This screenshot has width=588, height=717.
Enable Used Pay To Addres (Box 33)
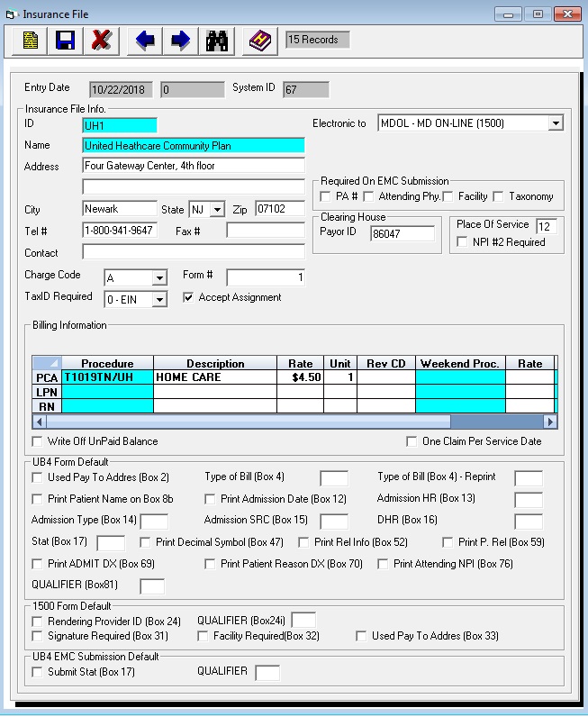tap(361, 636)
